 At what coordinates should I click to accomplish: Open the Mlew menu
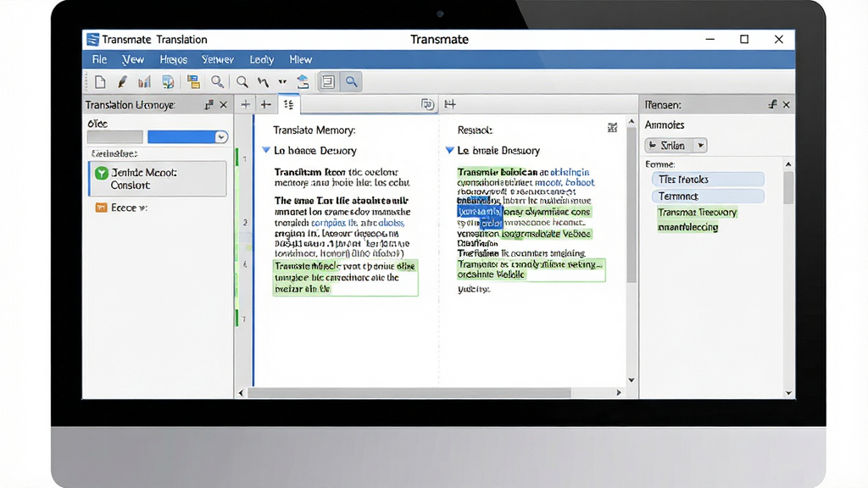click(x=301, y=59)
